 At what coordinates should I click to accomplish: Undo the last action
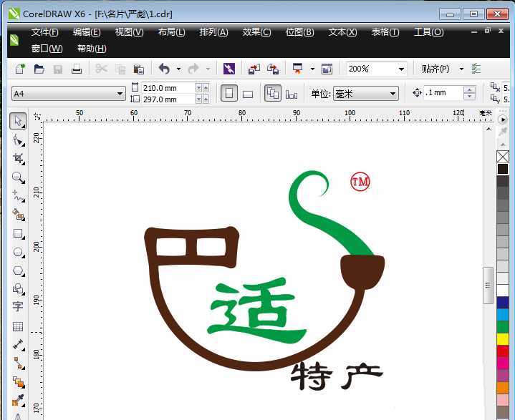click(x=164, y=69)
